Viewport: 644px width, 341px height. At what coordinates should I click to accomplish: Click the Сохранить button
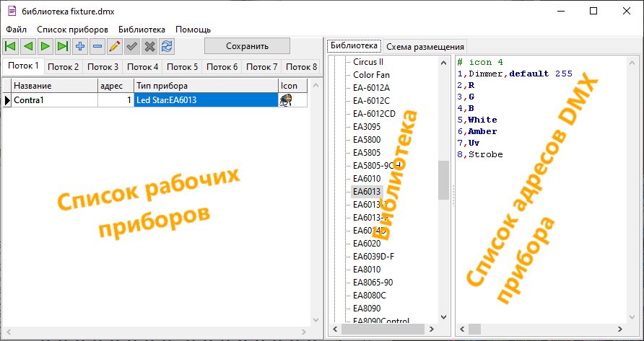pos(247,46)
